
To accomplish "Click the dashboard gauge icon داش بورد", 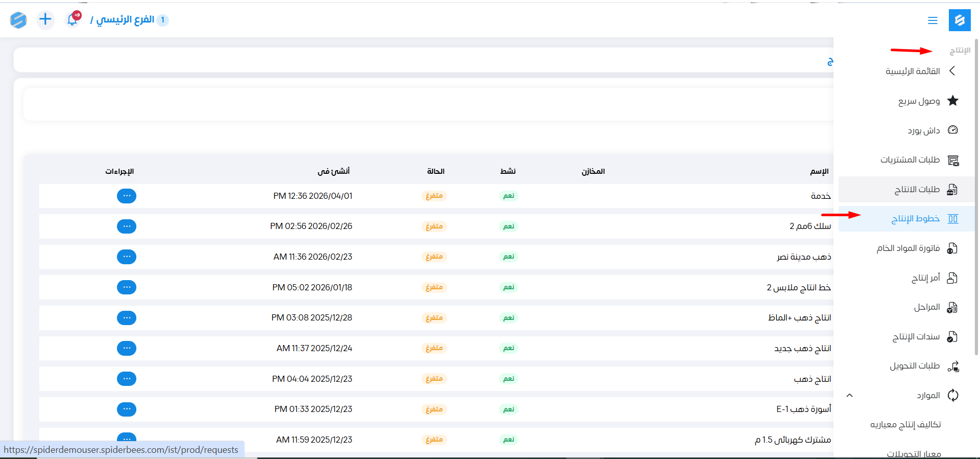I will (952, 130).
